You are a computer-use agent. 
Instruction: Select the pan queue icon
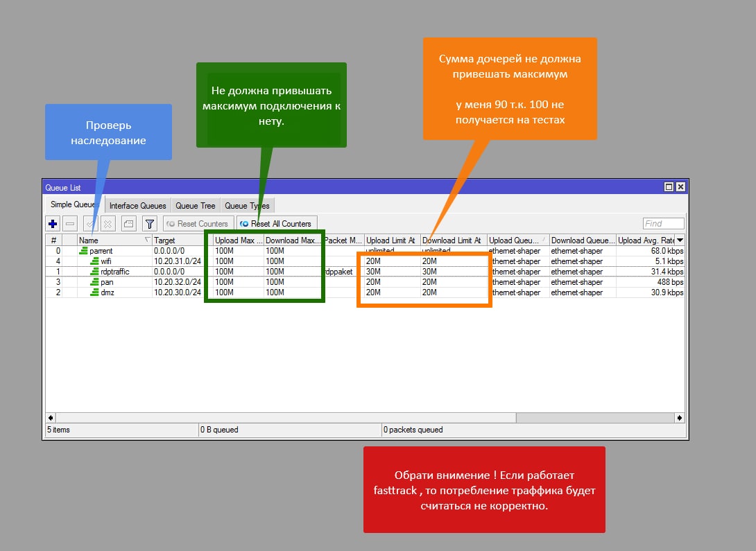pos(94,282)
